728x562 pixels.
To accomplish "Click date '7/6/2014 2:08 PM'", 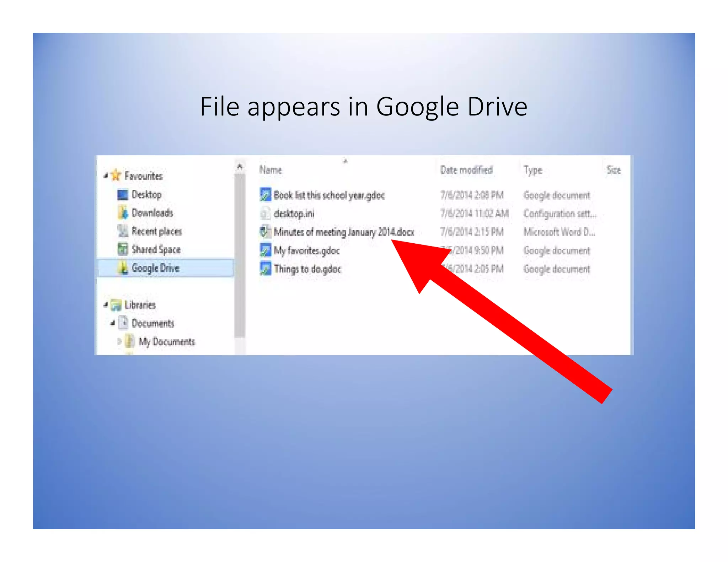I will tap(472, 195).
